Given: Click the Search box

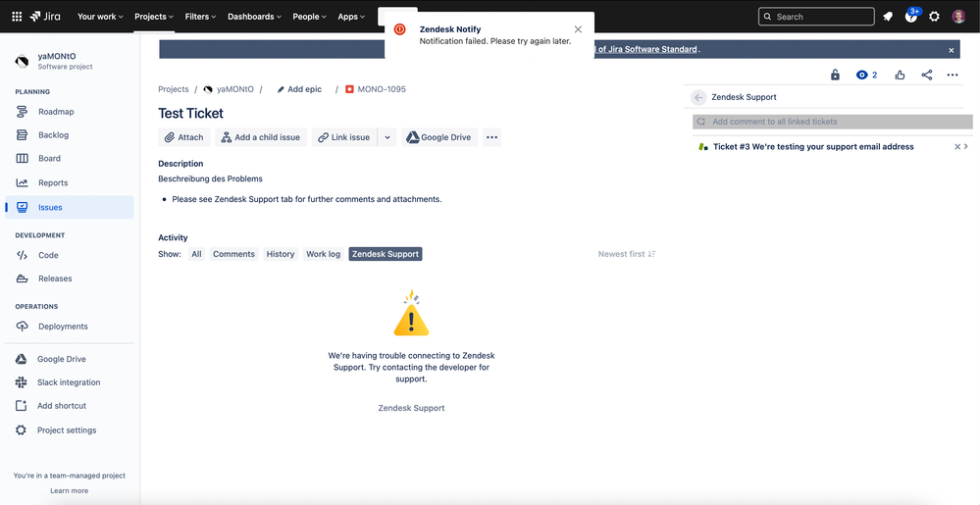Looking at the screenshot, I should (816, 17).
